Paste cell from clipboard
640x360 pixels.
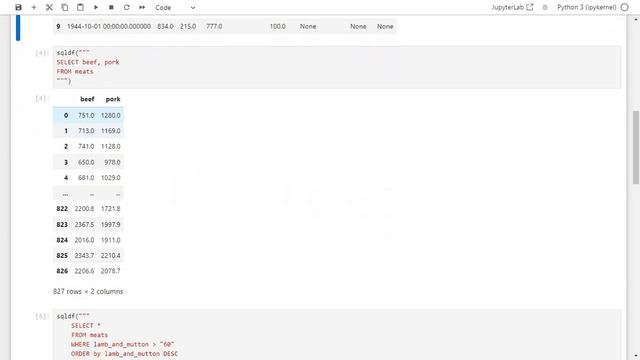coord(80,7)
